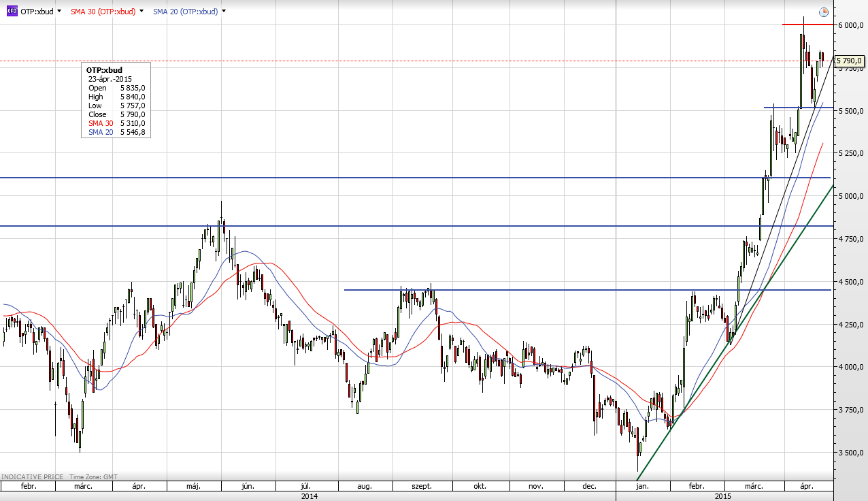Click the SMA 30 5 310,0 value
This screenshot has height=501, width=868.
click(x=133, y=123)
